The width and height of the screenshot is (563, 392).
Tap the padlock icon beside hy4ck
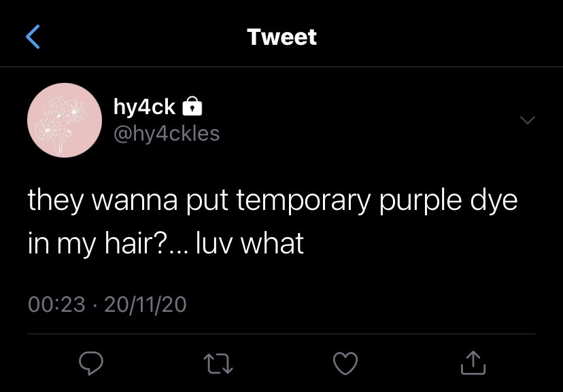(192, 106)
